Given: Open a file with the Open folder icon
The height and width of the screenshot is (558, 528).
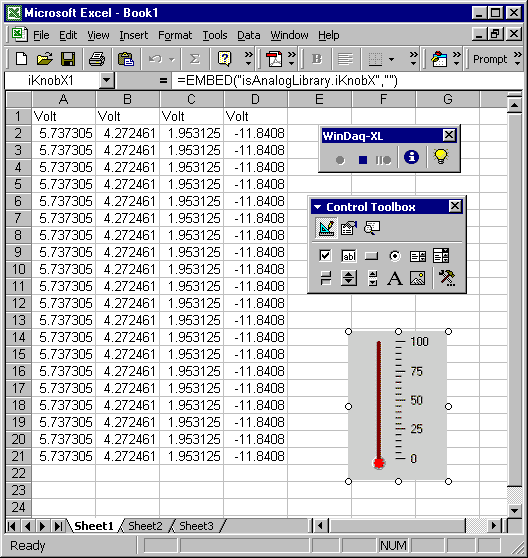Looking at the screenshot, I should tap(44, 59).
